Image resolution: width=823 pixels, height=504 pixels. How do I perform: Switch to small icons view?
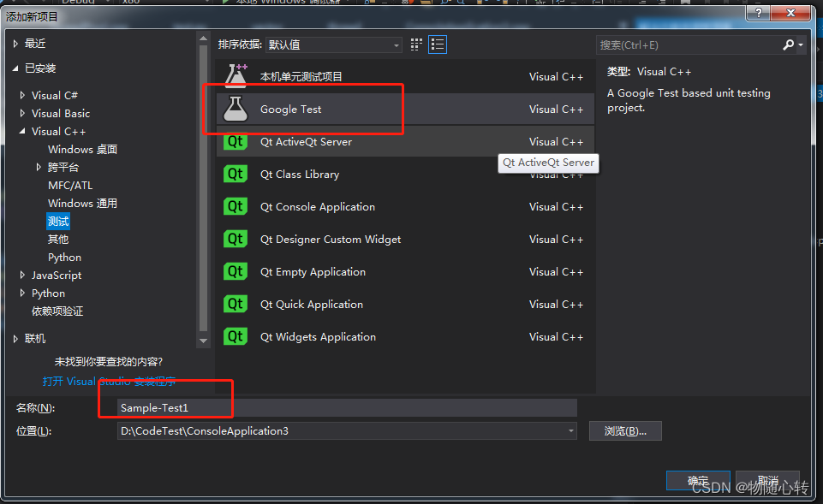[x=416, y=44]
